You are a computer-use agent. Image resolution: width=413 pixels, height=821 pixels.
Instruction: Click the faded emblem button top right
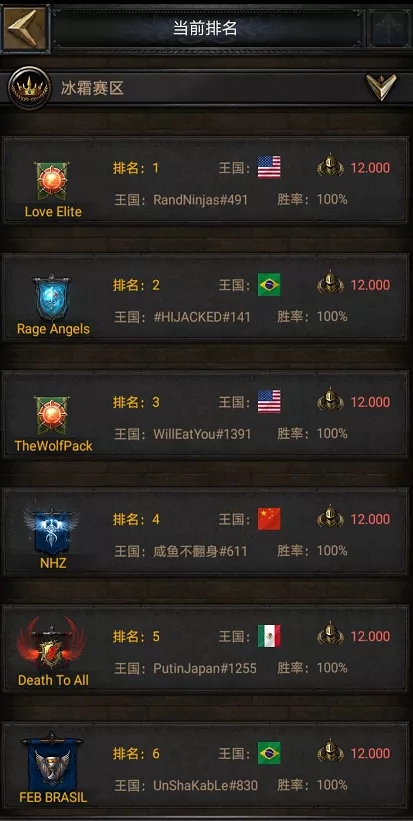coord(389,28)
